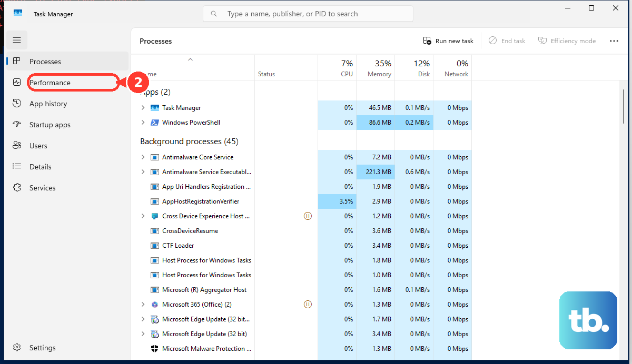Click the Efficiency mode button
Image resolution: width=632 pixels, height=364 pixels.
coord(567,41)
